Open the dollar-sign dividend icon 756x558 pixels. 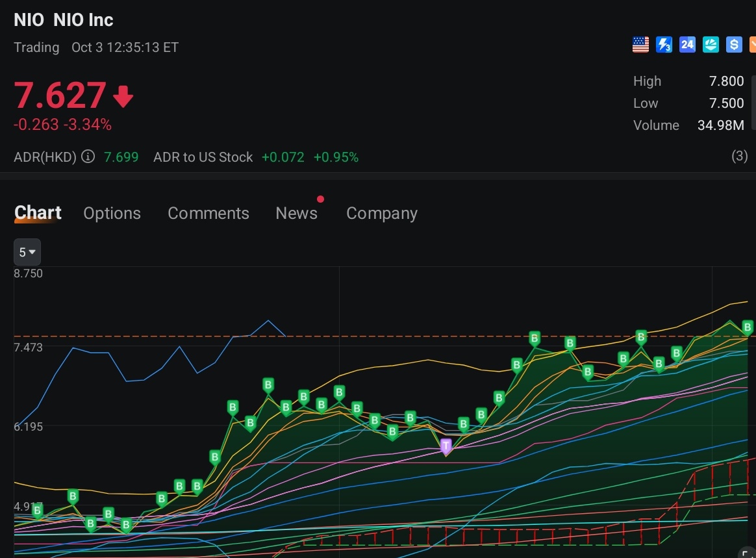tap(734, 44)
